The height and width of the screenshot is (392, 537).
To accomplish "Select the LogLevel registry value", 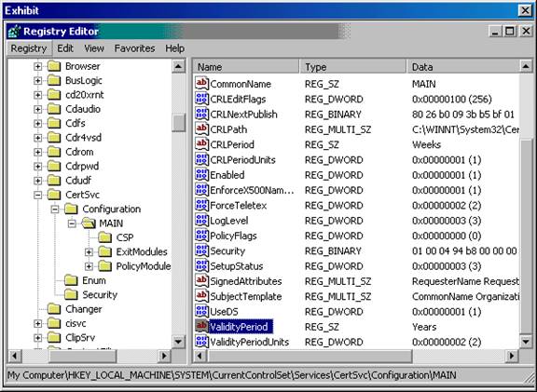I will coord(228,221).
